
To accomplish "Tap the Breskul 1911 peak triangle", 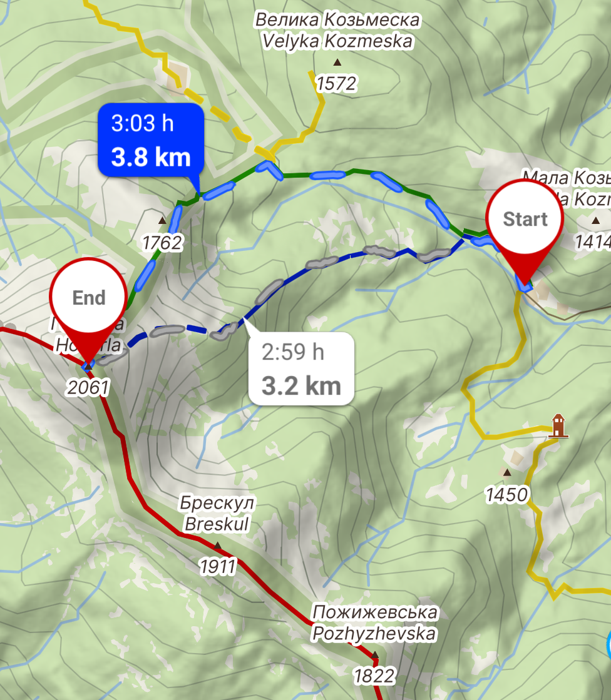I will click(217, 545).
